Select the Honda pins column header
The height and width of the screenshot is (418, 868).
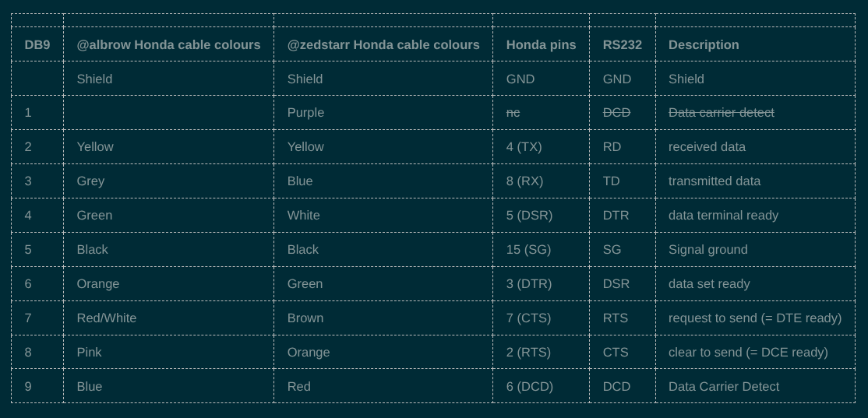(x=541, y=44)
